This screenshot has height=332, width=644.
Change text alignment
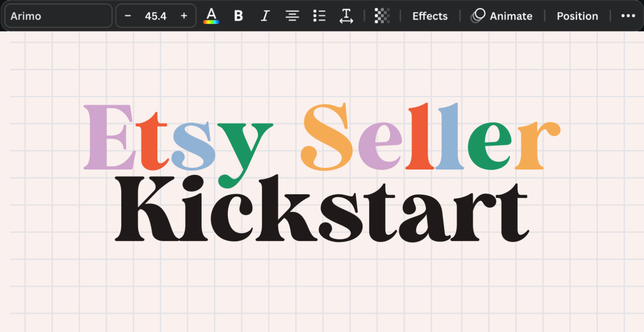(292, 16)
